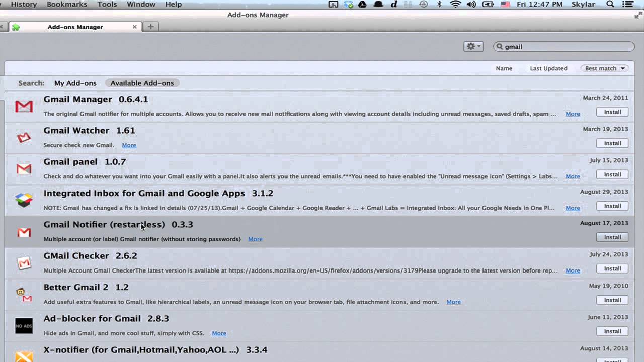Click the Gmail Watcher add-on icon
This screenshot has width=644, height=362.
[x=24, y=137]
